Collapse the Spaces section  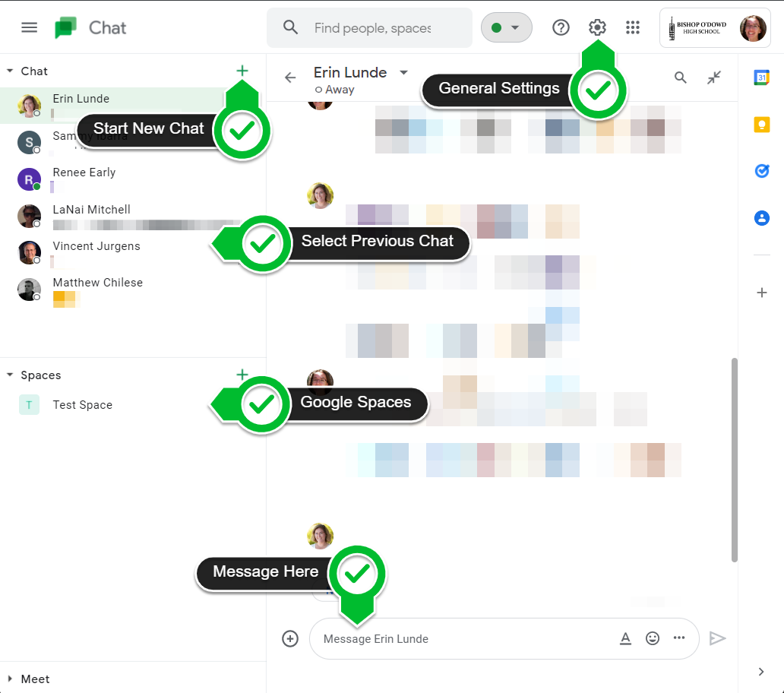click(x=10, y=375)
